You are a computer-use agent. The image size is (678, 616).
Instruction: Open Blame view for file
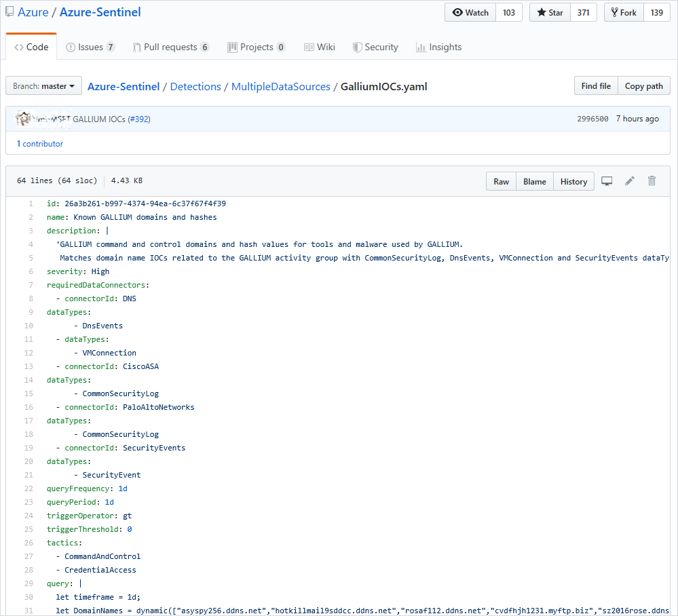tap(534, 182)
